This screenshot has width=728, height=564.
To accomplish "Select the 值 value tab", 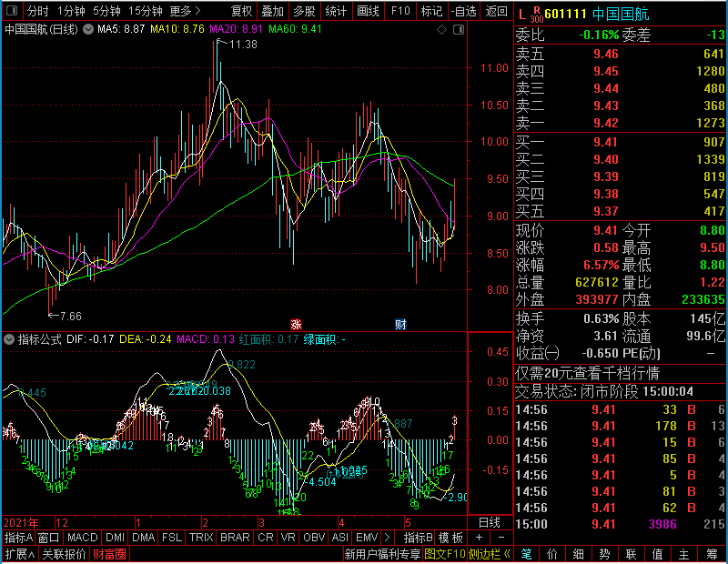I will click(x=657, y=554).
